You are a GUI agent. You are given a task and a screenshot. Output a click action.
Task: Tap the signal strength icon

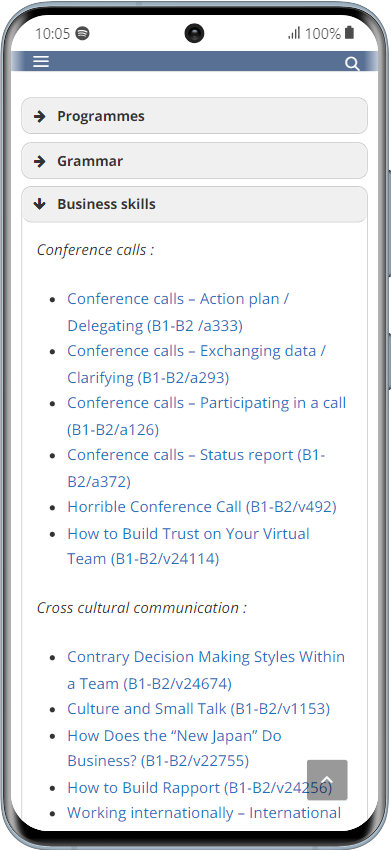point(294,34)
